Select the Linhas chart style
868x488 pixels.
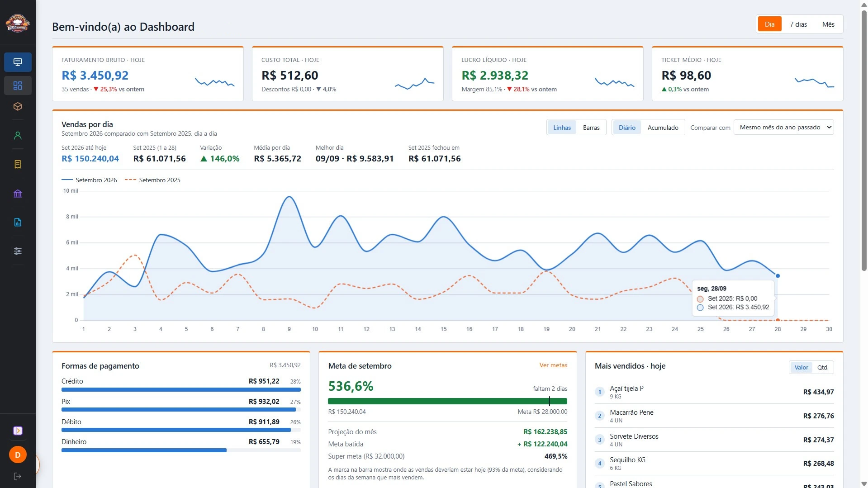562,128
